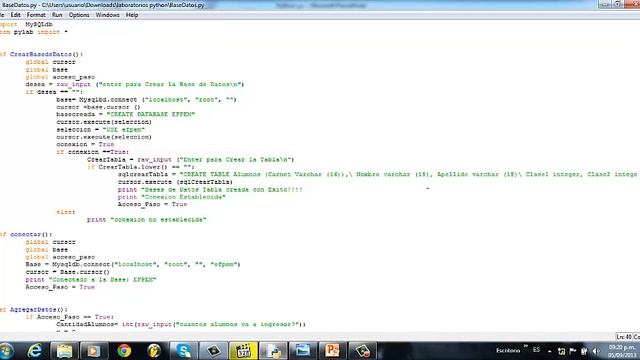Open Windows Media Player from taskbar

click(x=93, y=351)
